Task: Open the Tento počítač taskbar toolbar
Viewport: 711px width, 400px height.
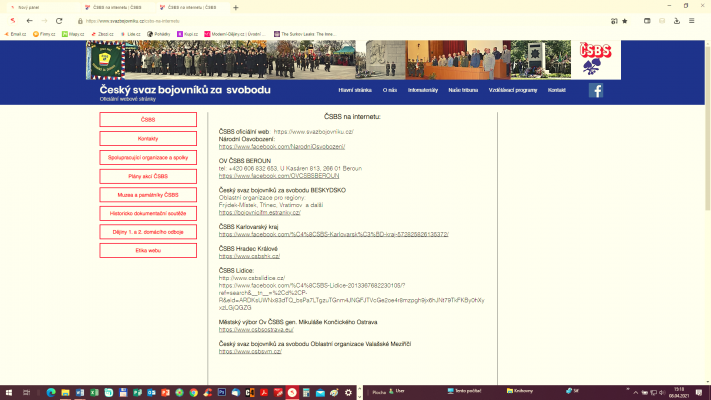Action: (x=464, y=391)
